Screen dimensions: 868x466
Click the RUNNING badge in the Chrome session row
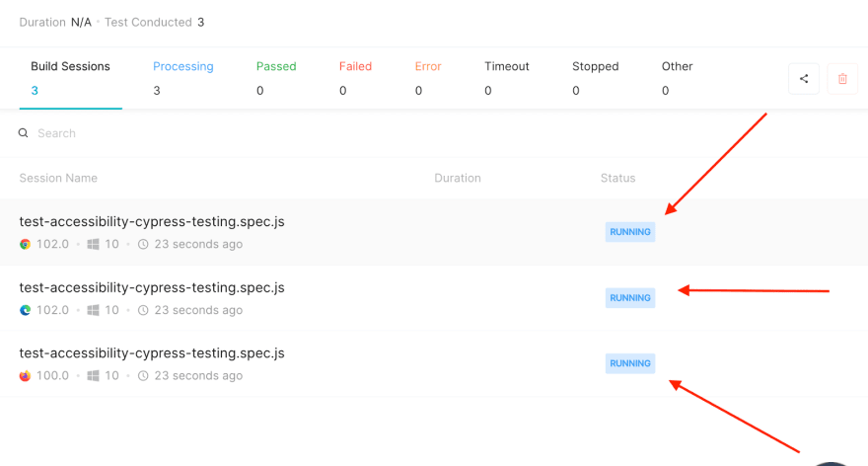pyautogui.click(x=630, y=232)
